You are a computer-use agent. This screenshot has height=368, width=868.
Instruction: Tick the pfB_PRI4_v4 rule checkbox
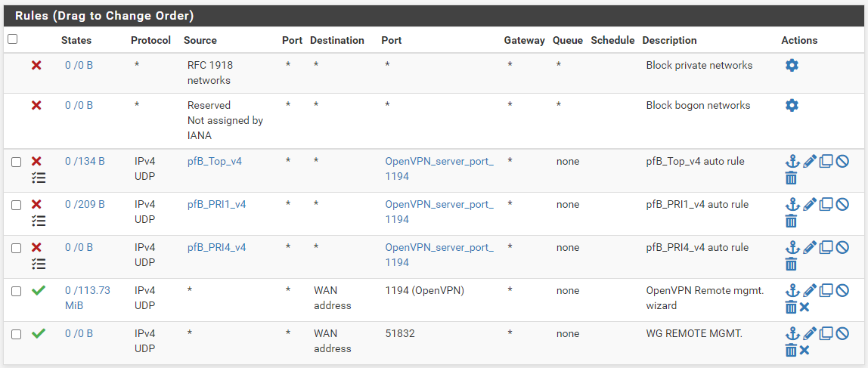17,248
